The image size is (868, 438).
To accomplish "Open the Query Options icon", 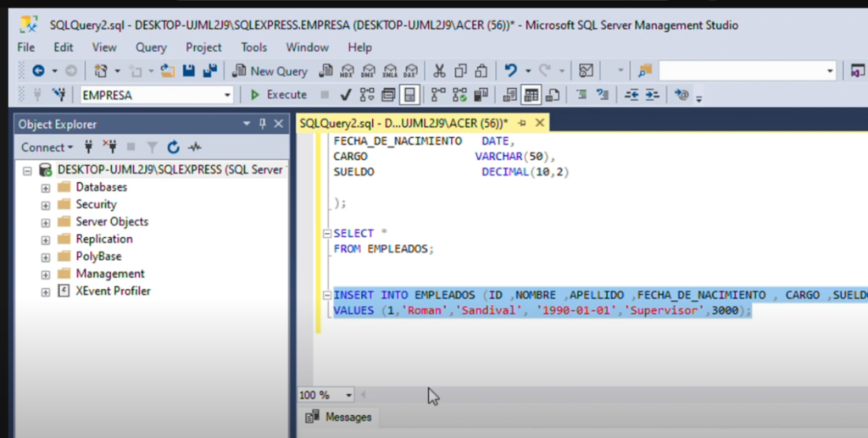I will (388, 95).
